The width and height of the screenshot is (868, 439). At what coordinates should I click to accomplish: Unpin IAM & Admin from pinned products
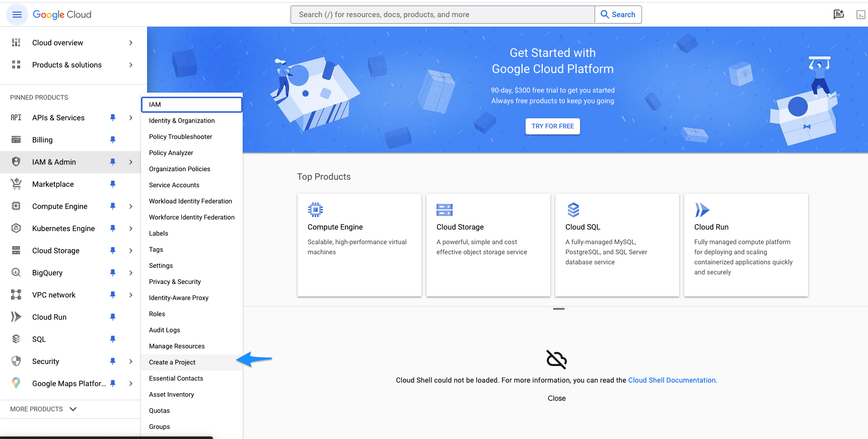point(113,162)
